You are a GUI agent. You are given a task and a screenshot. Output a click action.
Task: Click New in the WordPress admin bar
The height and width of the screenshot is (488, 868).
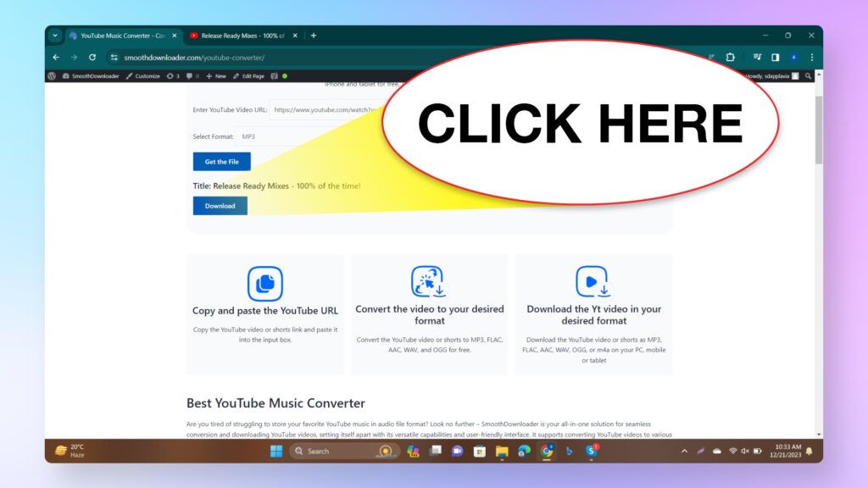click(216, 76)
